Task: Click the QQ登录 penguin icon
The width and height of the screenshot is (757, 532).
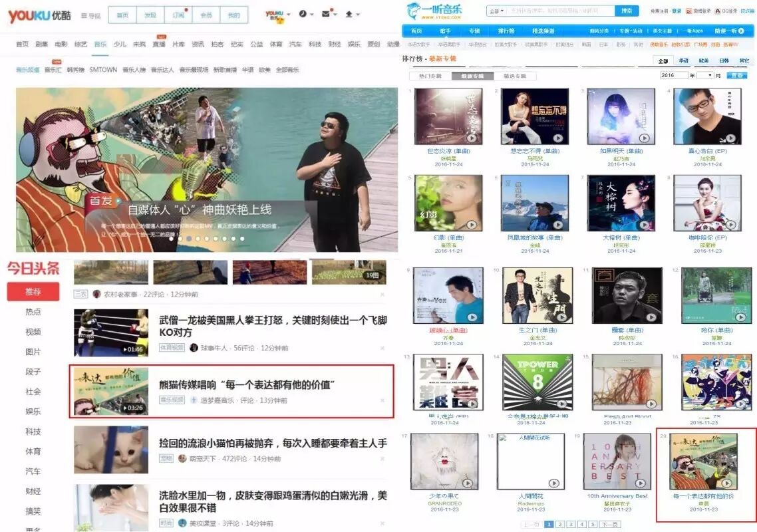Action: [x=717, y=11]
